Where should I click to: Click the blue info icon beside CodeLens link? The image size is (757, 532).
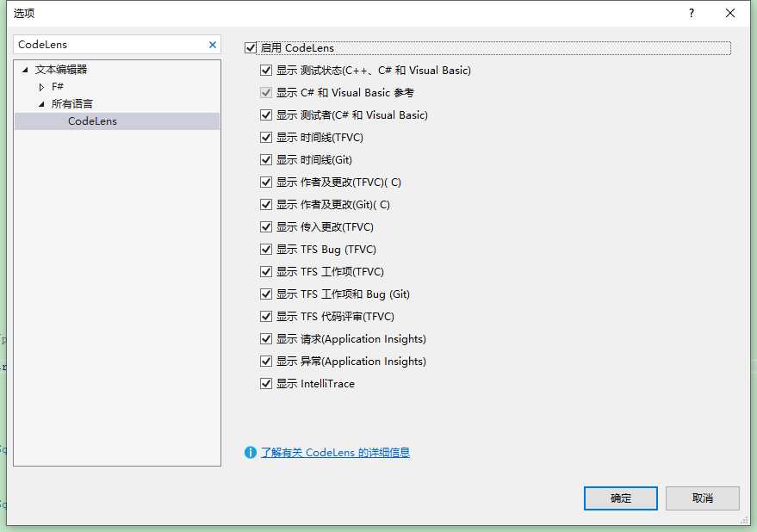click(x=250, y=452)
